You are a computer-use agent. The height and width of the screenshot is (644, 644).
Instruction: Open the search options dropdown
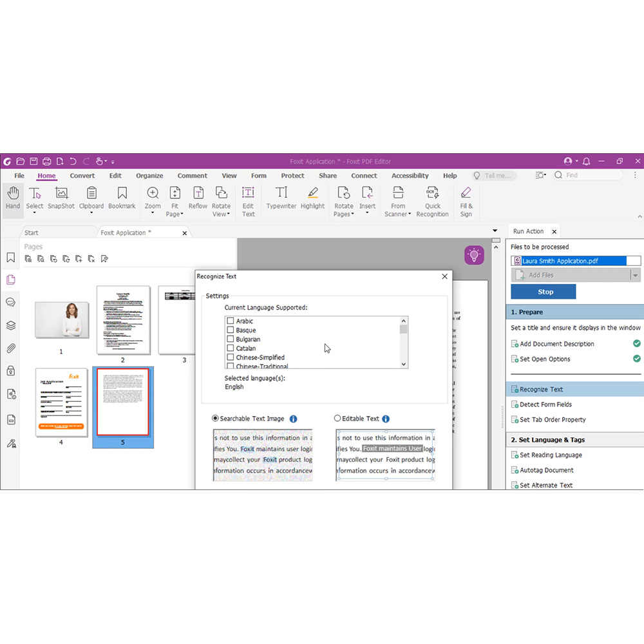pos(540,175)
